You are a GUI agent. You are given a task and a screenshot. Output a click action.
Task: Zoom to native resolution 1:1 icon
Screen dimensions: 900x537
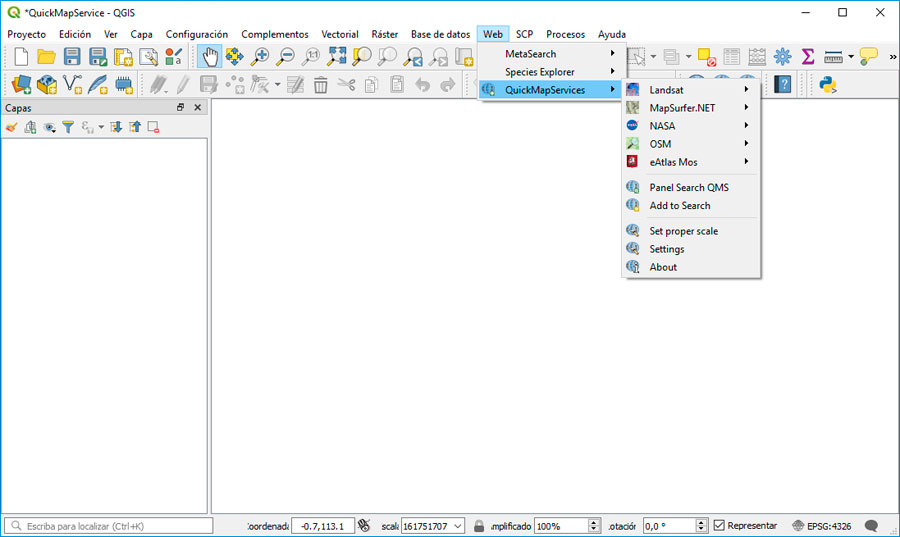311,56
